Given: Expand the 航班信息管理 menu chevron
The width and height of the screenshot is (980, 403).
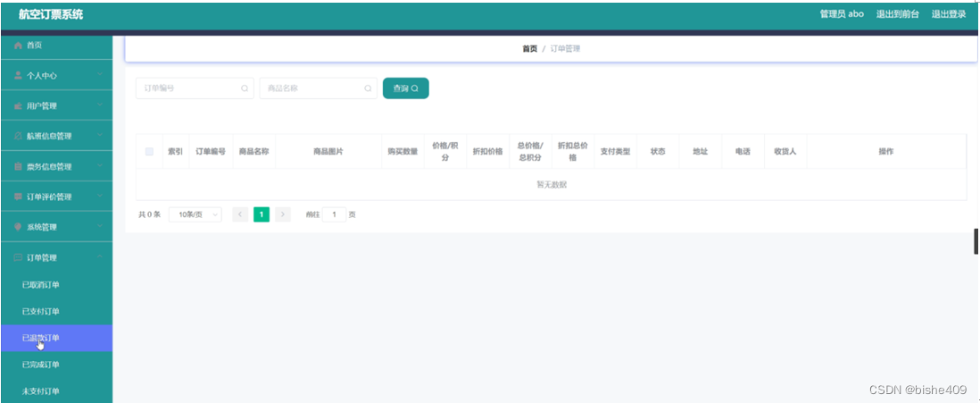Looking at the screenshot, I should coord(100,136).
